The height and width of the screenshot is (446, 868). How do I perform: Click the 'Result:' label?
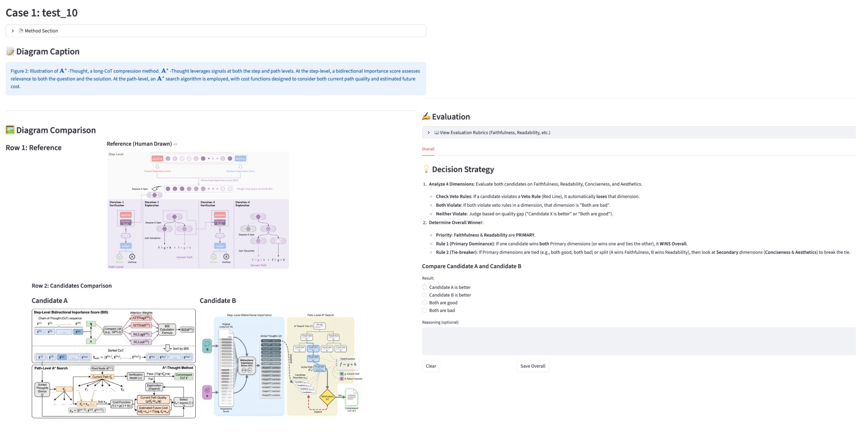pos(428,278)
